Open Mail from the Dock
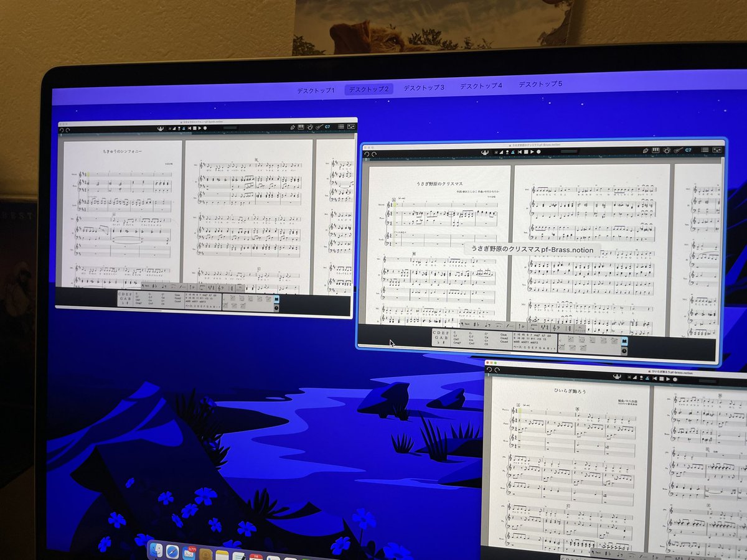This screenshot has width=747, height=560. 189,553
